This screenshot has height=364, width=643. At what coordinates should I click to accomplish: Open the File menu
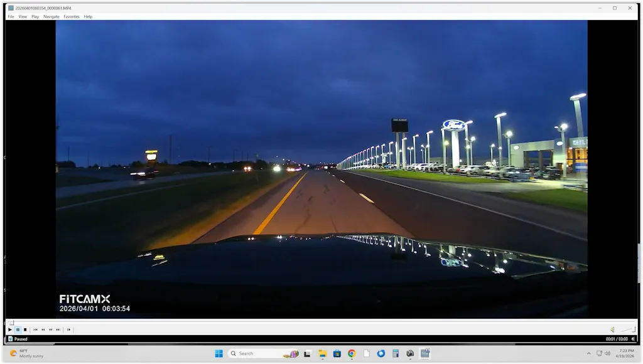point(11,16)
